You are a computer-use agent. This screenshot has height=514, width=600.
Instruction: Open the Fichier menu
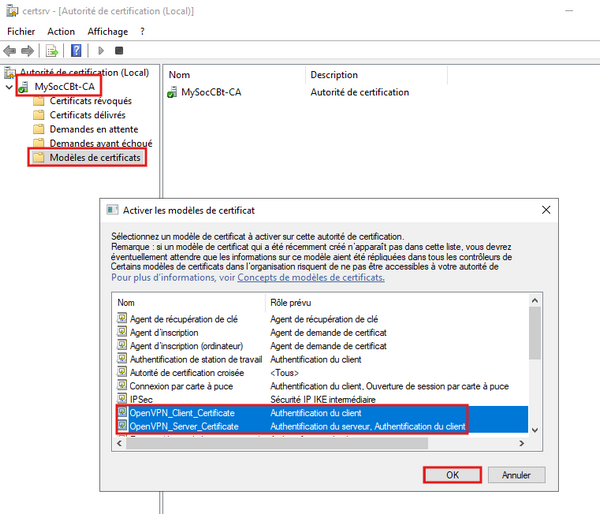pyautogui.click(x=21, y=31)
